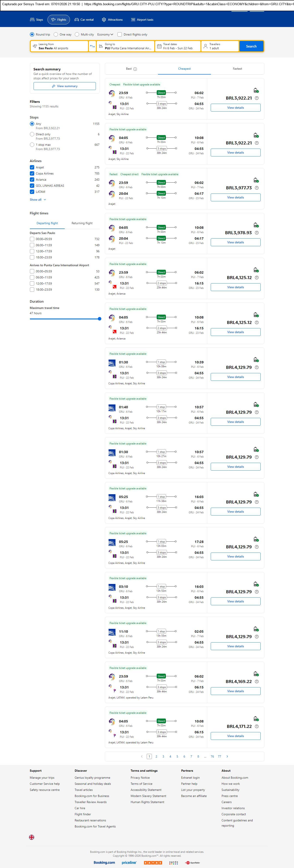Open Car rental from the top navigation
Screen dimensions: 294x868
click(84, 20)
